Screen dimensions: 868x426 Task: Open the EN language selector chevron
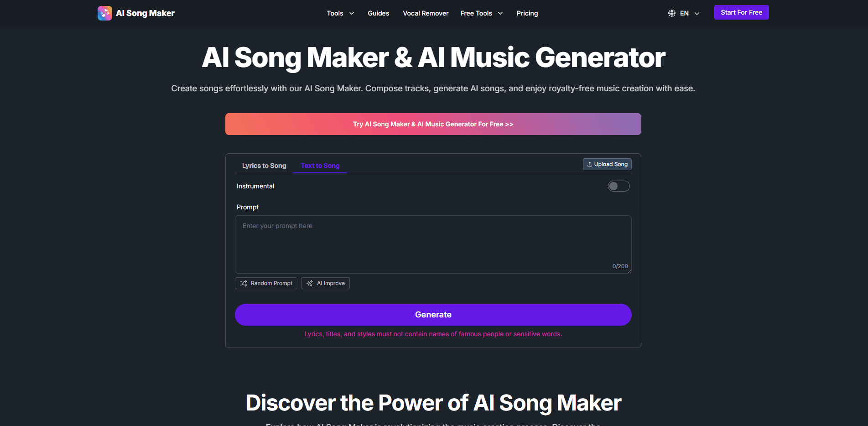point(697,13)
